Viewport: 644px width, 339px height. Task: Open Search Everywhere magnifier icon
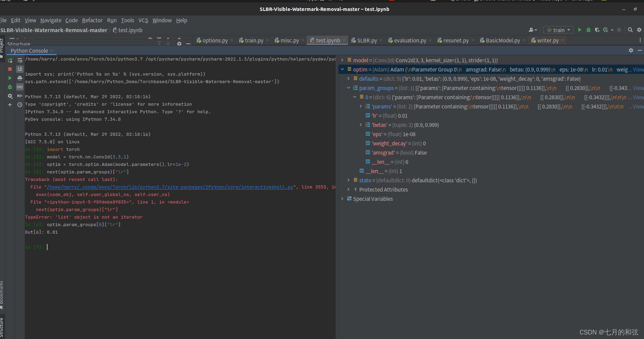point(630,30)
